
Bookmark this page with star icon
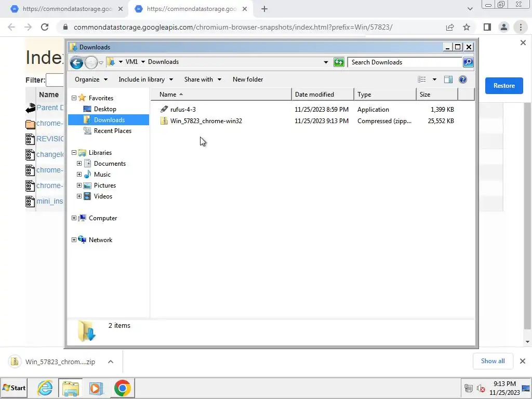(467, 27)
